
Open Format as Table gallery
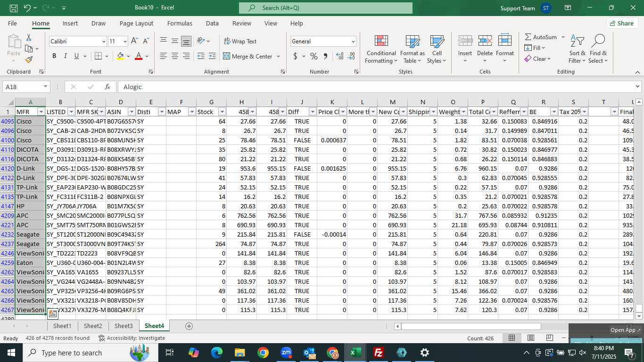(413, 49)
